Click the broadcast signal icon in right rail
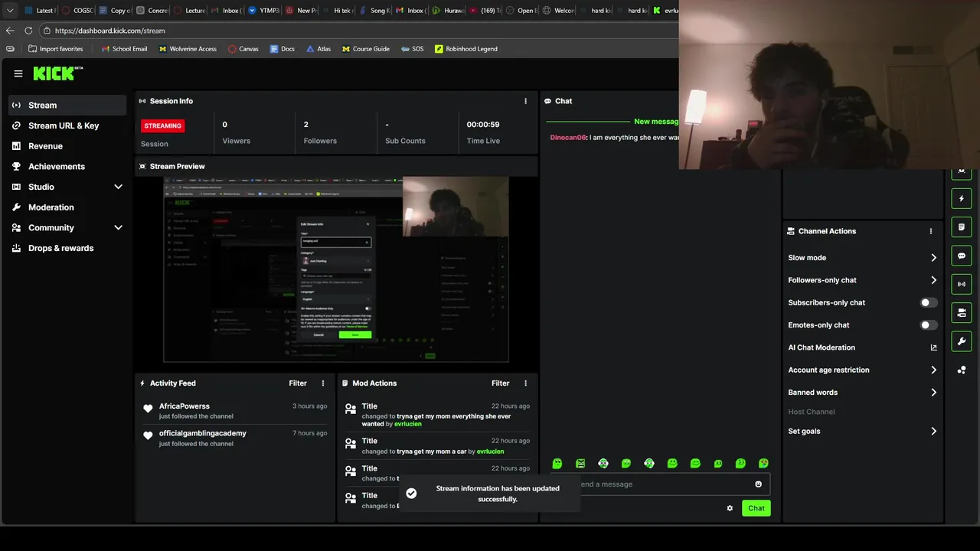Viewport: 980px width, 551px height. [962, 284]
